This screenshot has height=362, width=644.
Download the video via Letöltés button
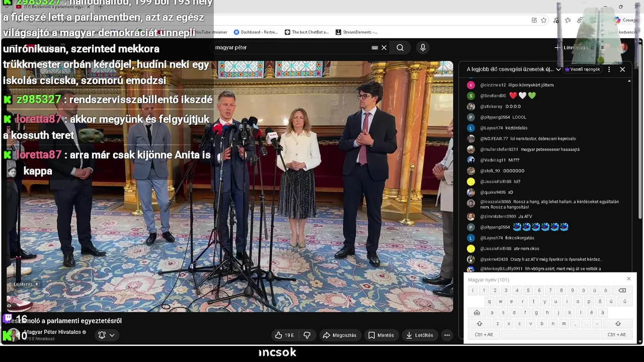click(x=420, y=335)
